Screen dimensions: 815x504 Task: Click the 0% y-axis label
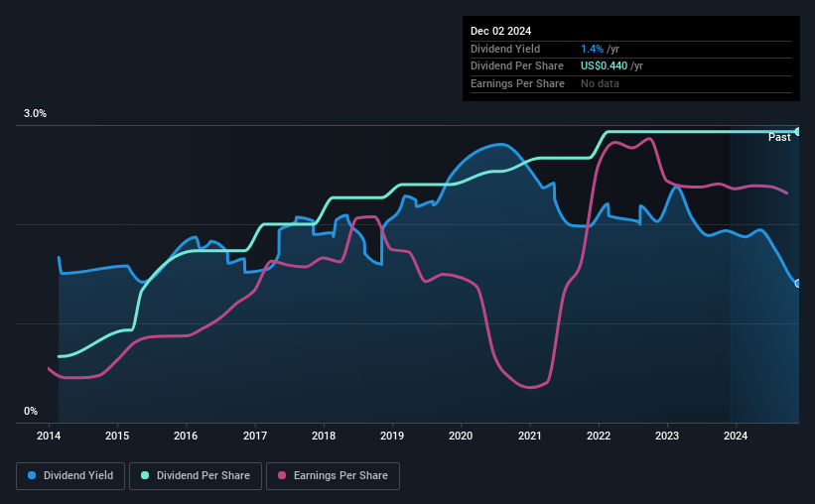pos(31,411)
